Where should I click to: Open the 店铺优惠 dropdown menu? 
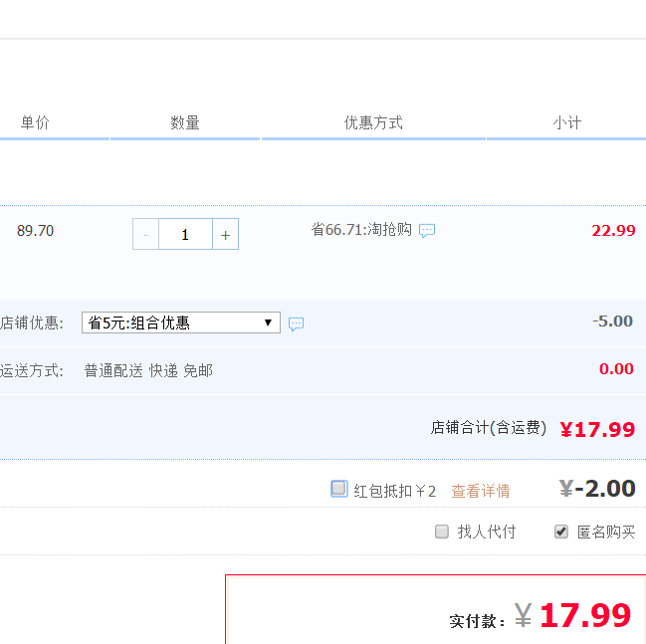pos(181,322)
